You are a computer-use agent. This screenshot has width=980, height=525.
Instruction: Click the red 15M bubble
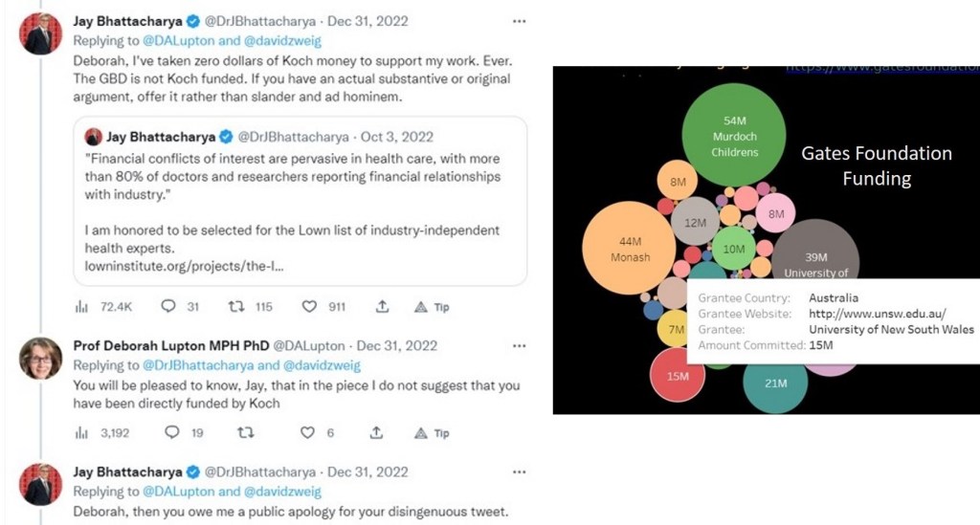tap(678, 375)
